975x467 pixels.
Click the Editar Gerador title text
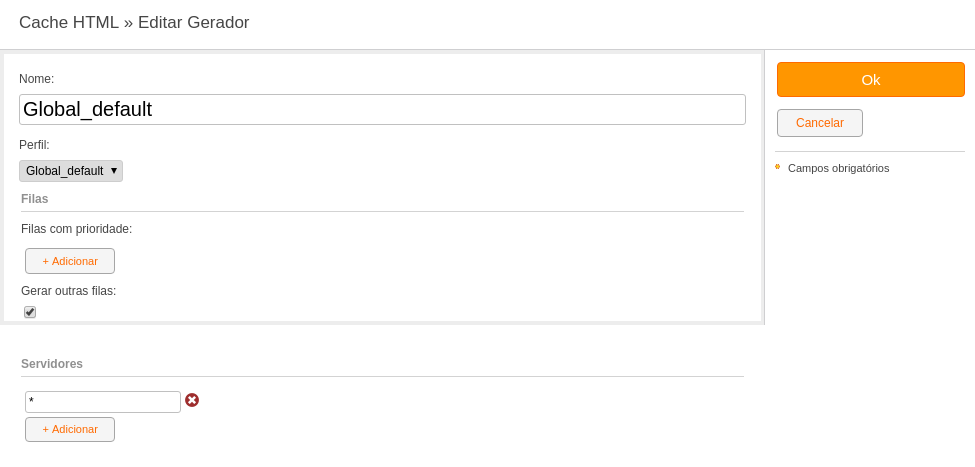[x=193, y=22]
